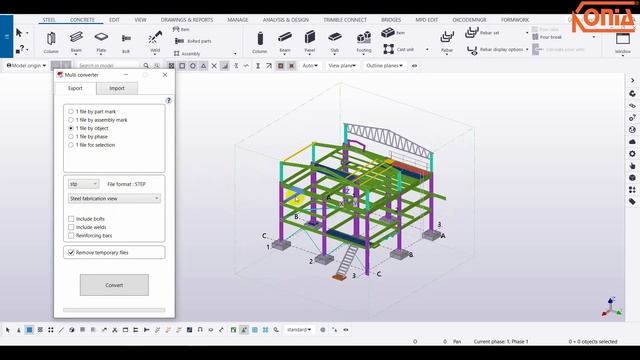This screenshot has width=640, height=360.
Task: Click the Rebar set tool
Action: click(x=482, y=32)
